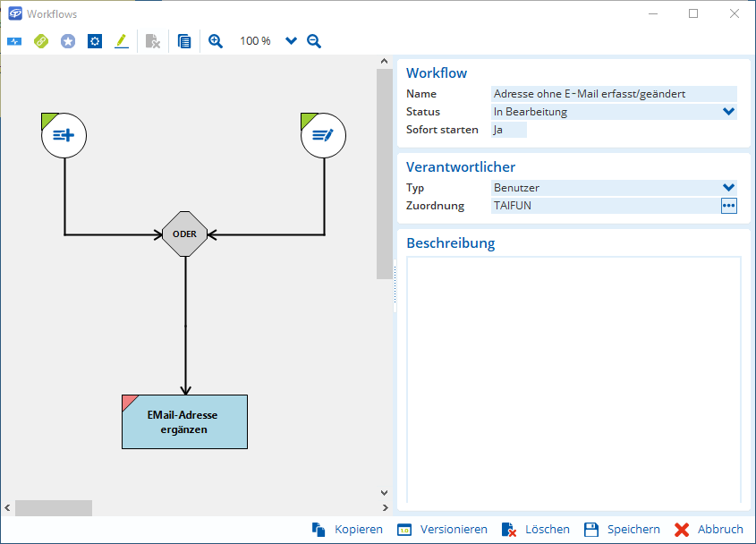
Task: Toggle the Sofort starten field value
Action: tap(509, 130)
